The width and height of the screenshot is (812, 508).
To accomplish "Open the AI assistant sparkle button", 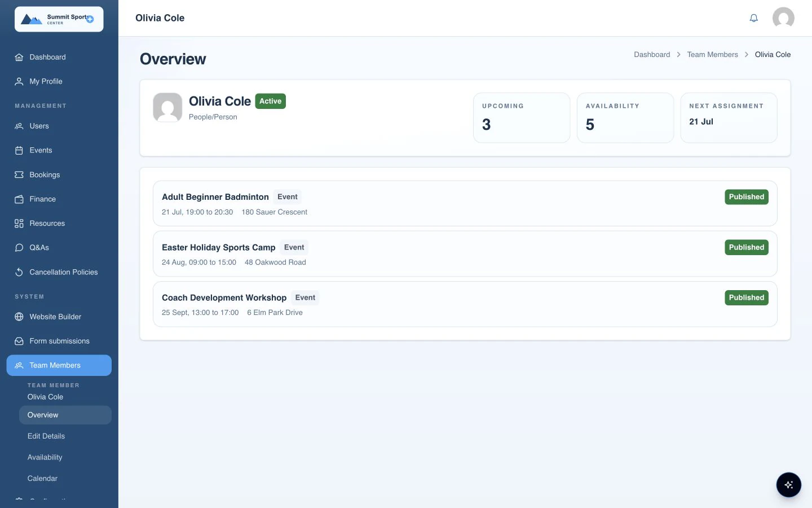I will tap(788, 485).
